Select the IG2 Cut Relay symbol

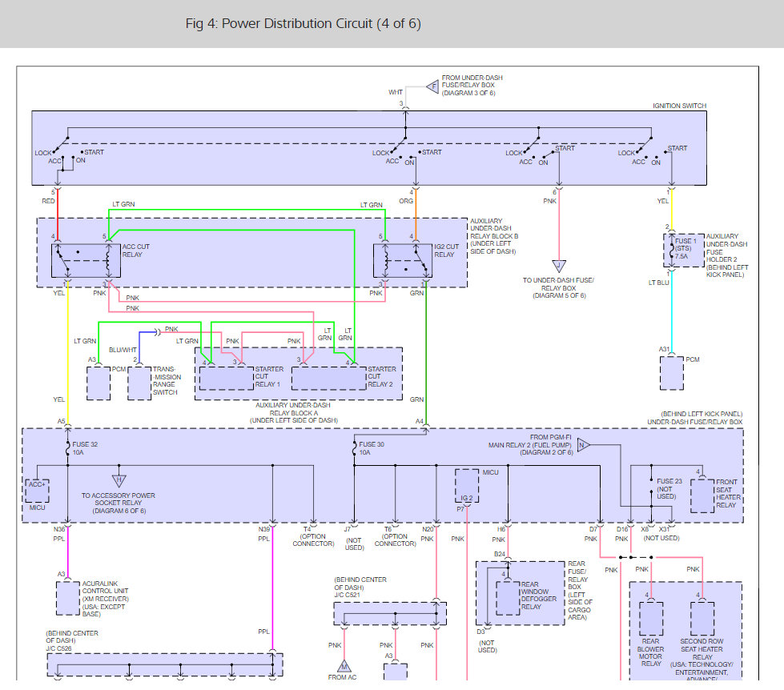click(x=402, y=259)
